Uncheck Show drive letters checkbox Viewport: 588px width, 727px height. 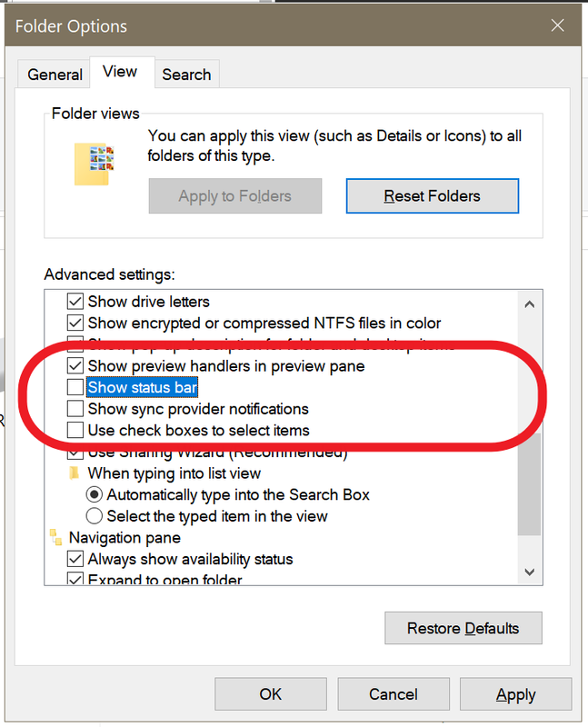point(75,302)
